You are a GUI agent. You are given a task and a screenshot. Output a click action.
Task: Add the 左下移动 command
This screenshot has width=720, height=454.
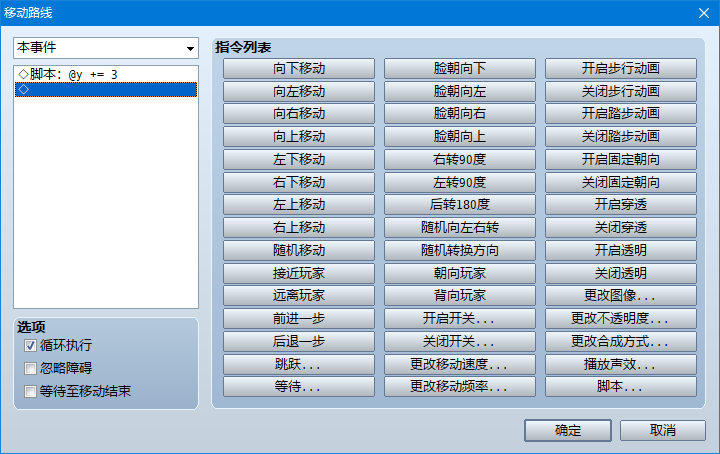coord(299,159)
